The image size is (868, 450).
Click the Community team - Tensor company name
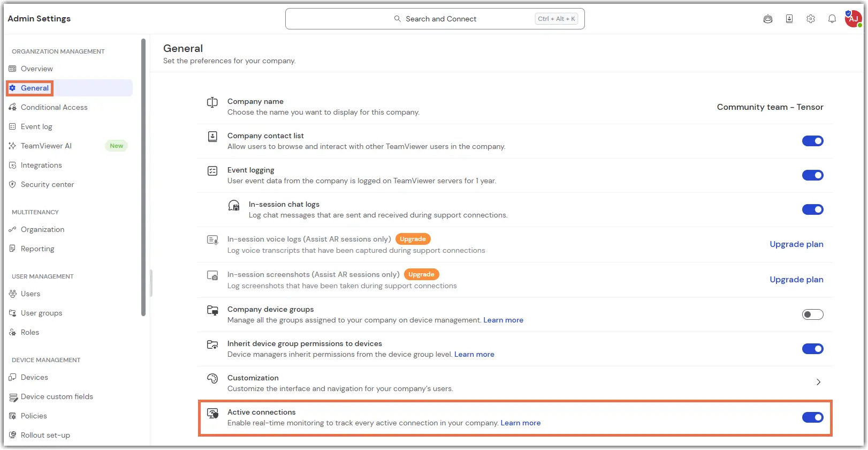pos(770,107)
